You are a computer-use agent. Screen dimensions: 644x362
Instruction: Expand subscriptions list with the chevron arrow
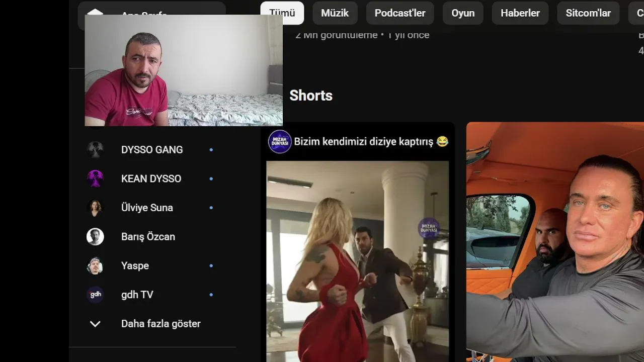pyautogui.click(x=95, y=324)
